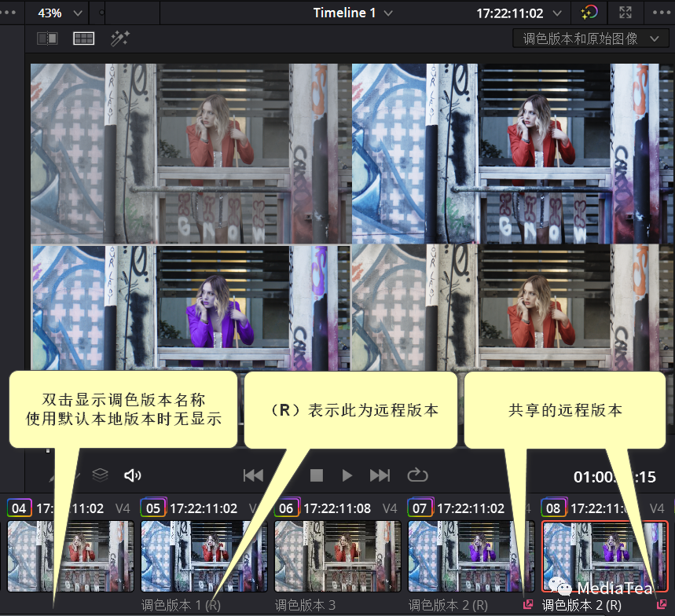The width and height of the screenshot is (675, 616).
Task: Open the Timeline 1 selector
Action: [x=352, y=13]
